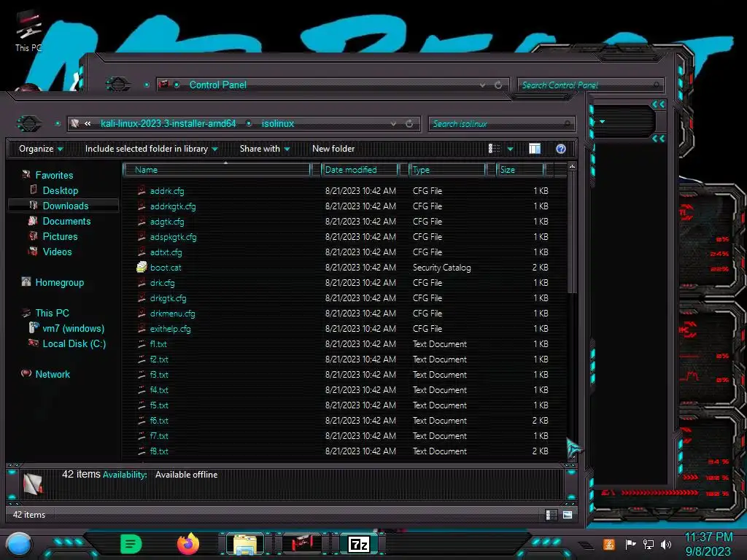Open the 7-Zip taskbar icon
The width and height of the screenshot is (747, 560).
(359, 544)
